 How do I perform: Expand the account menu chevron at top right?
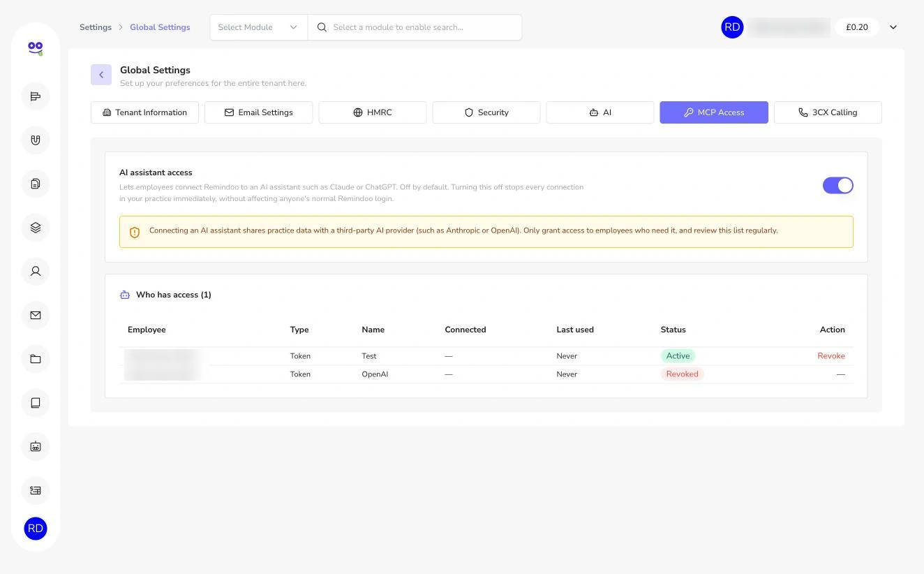(893, 27)
